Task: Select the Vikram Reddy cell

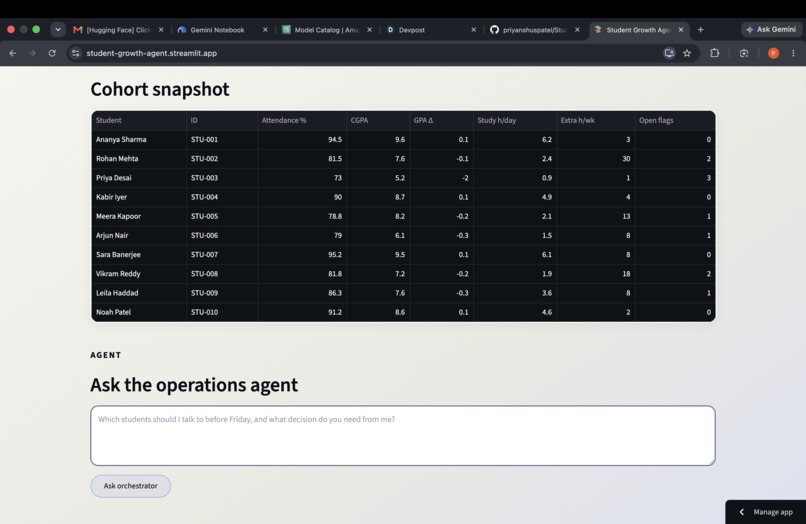Action: coord(139,274)
